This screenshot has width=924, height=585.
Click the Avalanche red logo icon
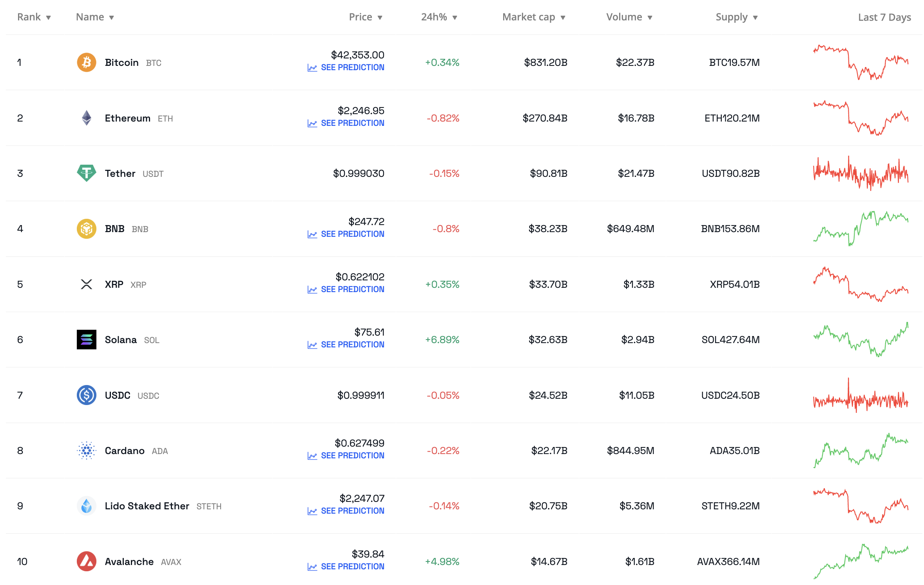click(86, 561)
